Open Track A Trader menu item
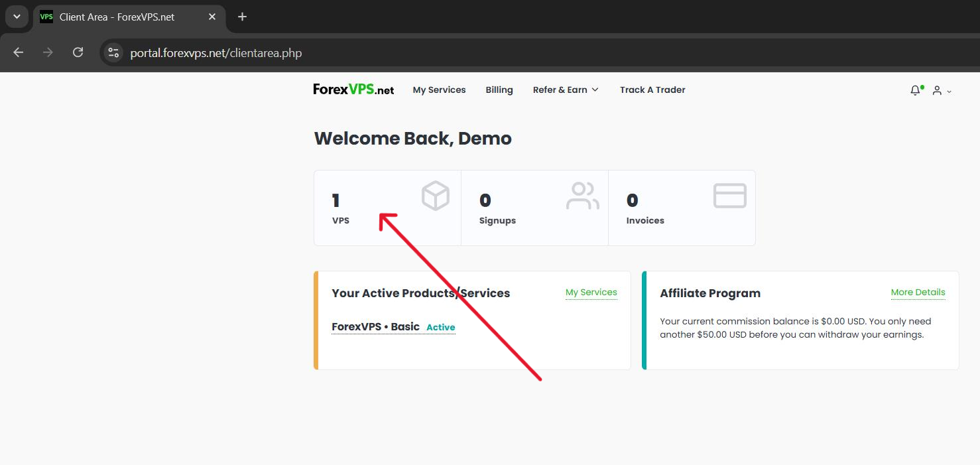This screenshot has width=980, height=465. 652,90
